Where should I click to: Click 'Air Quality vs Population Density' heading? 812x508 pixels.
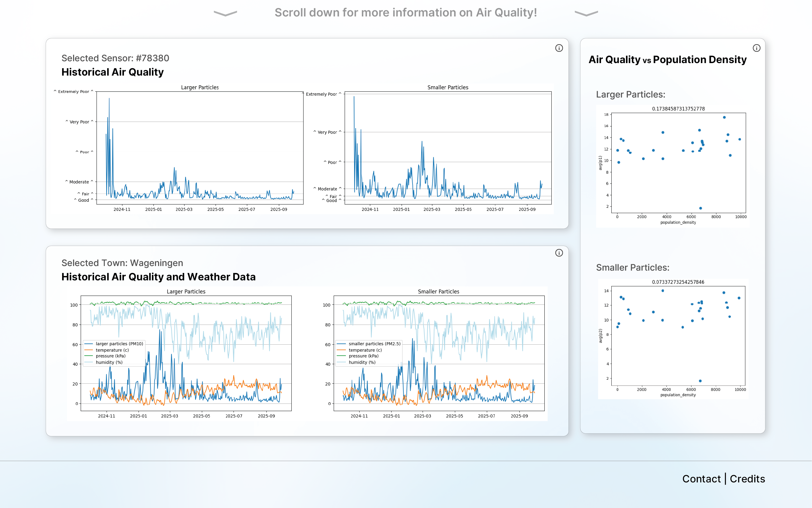click(x=667, y=59)
